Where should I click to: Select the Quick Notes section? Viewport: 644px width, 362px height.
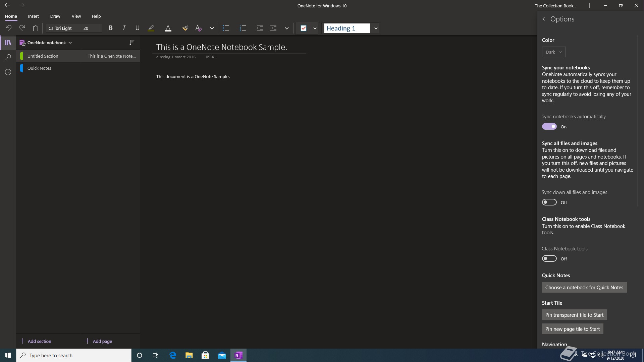49,68
